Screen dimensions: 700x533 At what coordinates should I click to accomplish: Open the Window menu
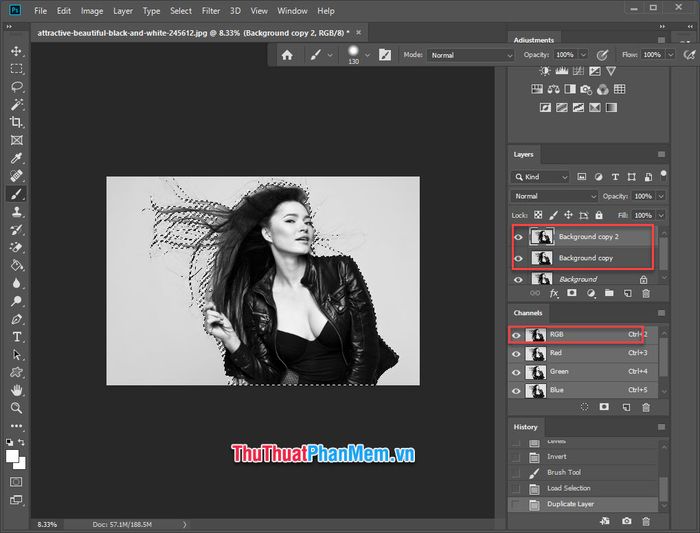coord(292,11)
